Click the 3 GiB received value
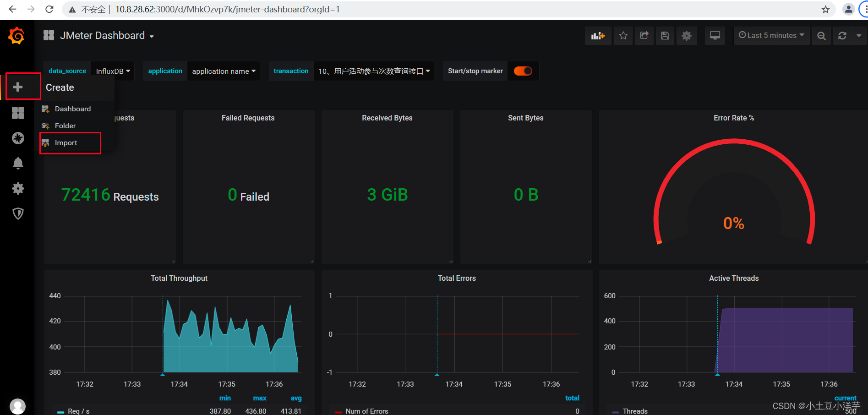This screenshot has width=868, height=415. tap(388, 195)
